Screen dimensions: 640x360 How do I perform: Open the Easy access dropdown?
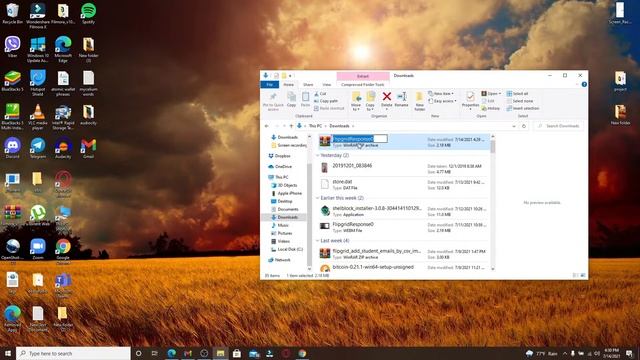click(442, 101)
